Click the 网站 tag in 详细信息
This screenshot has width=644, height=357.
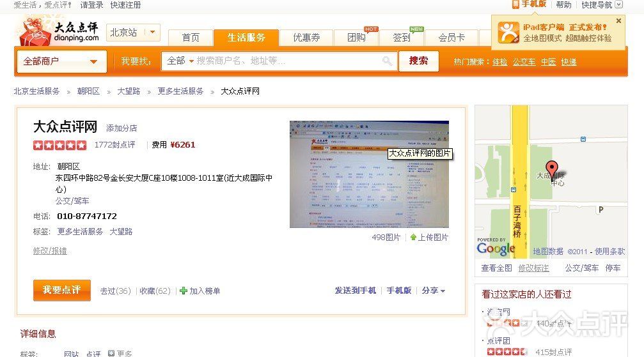coord(71,354)
